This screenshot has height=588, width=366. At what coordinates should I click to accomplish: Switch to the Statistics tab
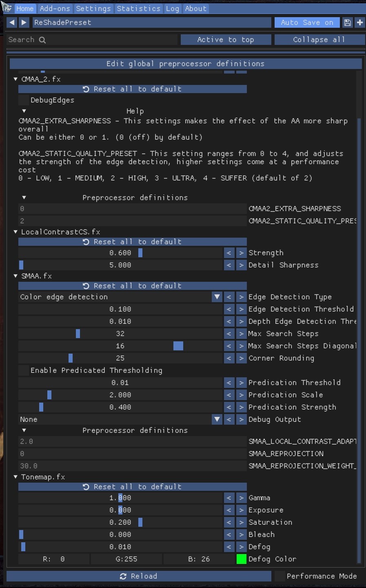pyautogui.click(x=139, y=8)
